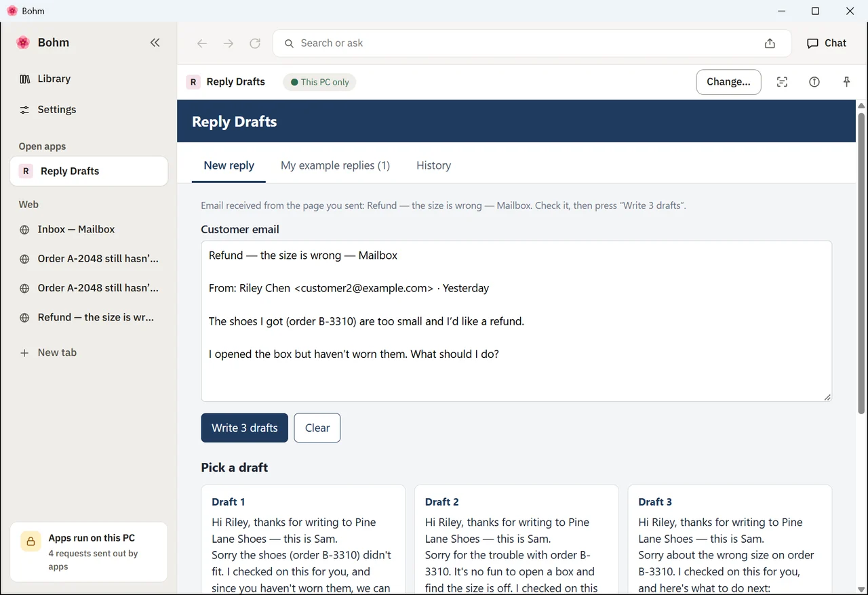The height and width of the screenshot is (595, 868).
Task: Go back to previous page
Action: (x=202, y=43)
